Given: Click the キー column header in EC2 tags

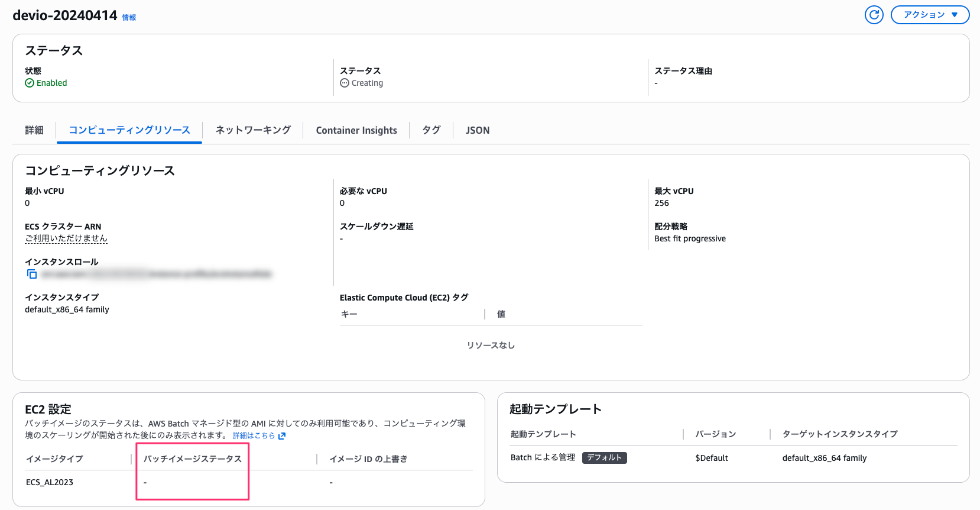Looking at the screenshot, I should [349, 314].
